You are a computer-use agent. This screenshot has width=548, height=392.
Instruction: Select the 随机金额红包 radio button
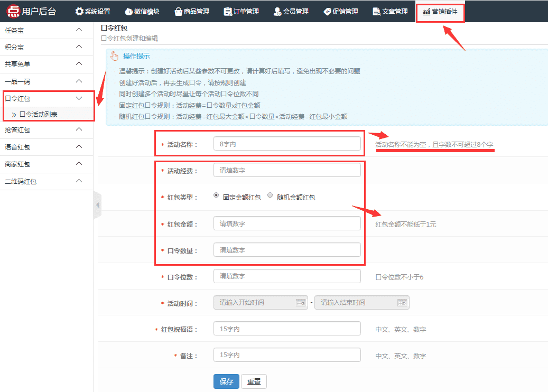click(270, 195)
